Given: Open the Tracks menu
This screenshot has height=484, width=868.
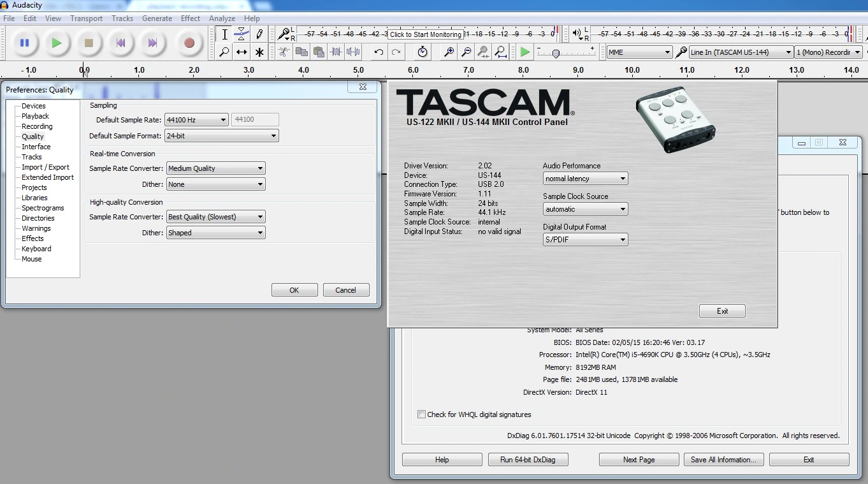Looking at the screenshot, I should click(122, 18).
